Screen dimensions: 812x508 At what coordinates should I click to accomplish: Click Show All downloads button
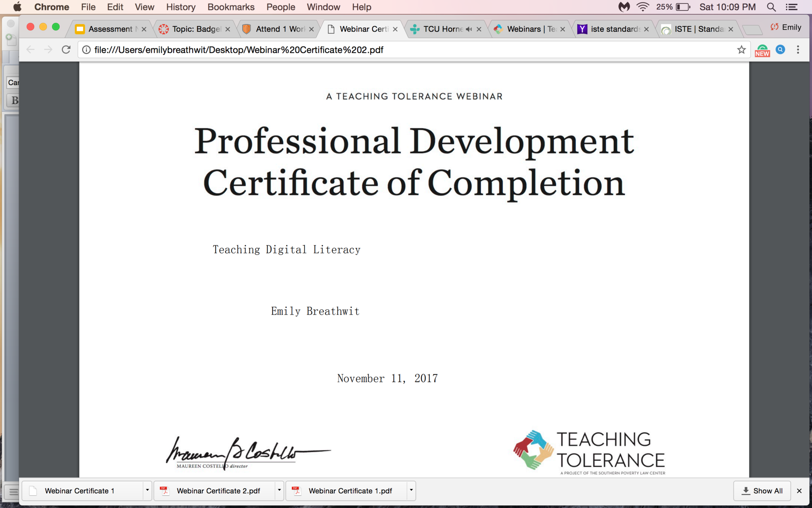point(762,491)
